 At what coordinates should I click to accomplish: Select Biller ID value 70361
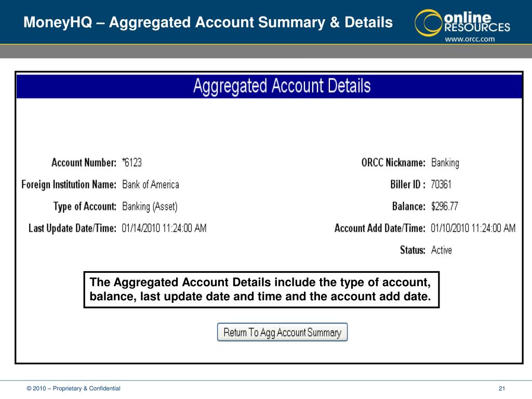coord(441,184)
